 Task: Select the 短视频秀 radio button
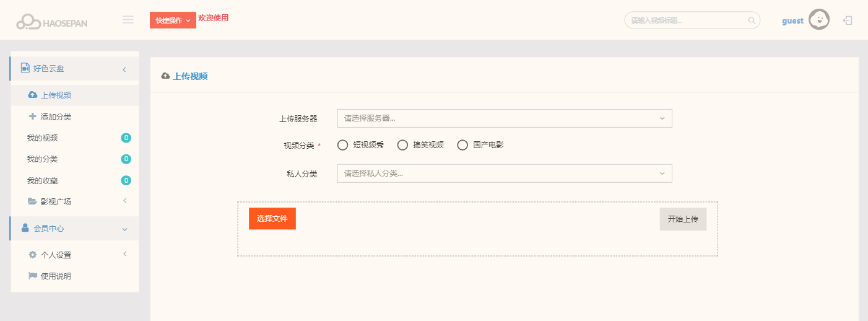(342, 145)
